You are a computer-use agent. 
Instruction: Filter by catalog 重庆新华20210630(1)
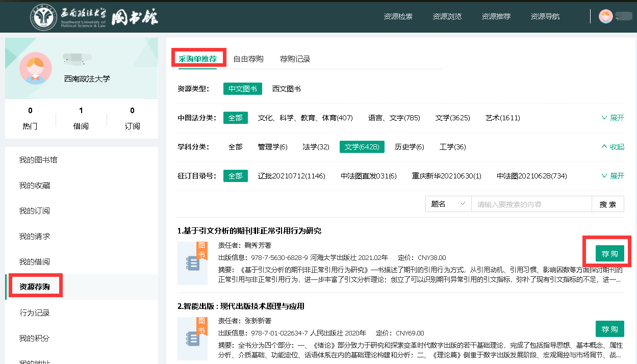(447, 176)
